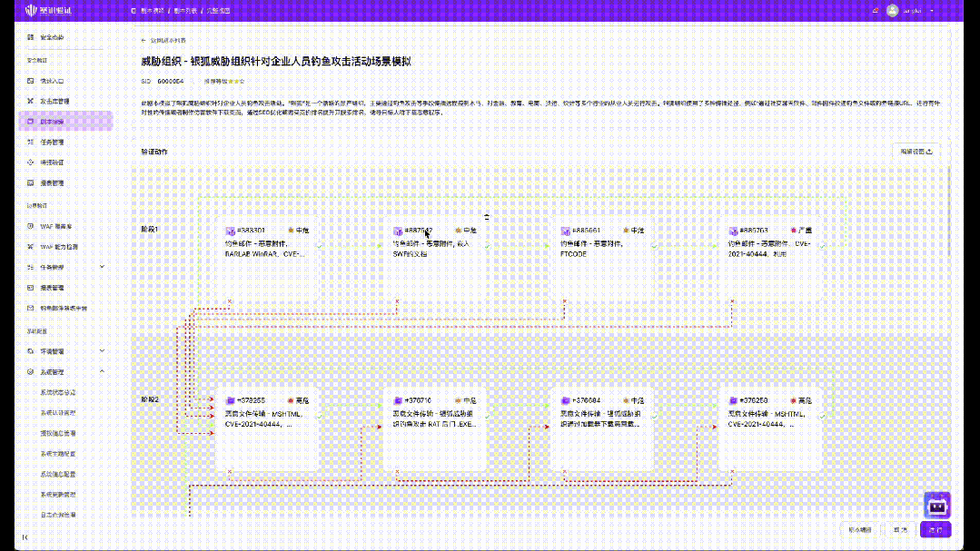This screenshot has height=551, width=980.
Task: Click the purple 运行 button
Action: (935, 530)
